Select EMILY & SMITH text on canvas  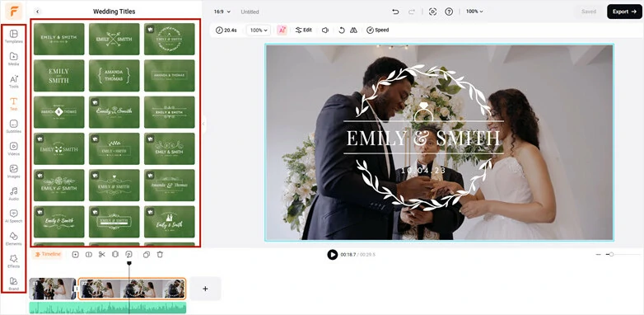423,139
